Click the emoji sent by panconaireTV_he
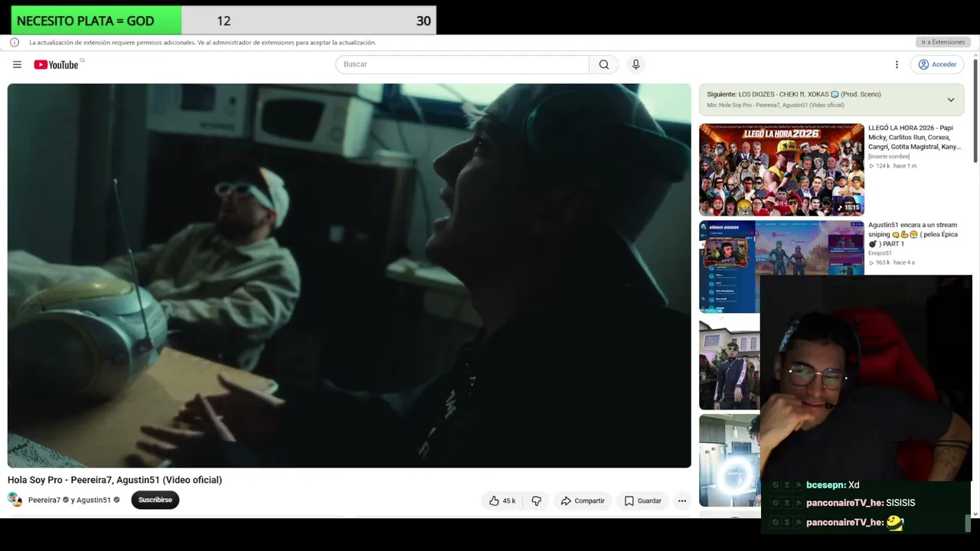Image resolution: width=980 pixels, height=551 pixels. point(895,523)
